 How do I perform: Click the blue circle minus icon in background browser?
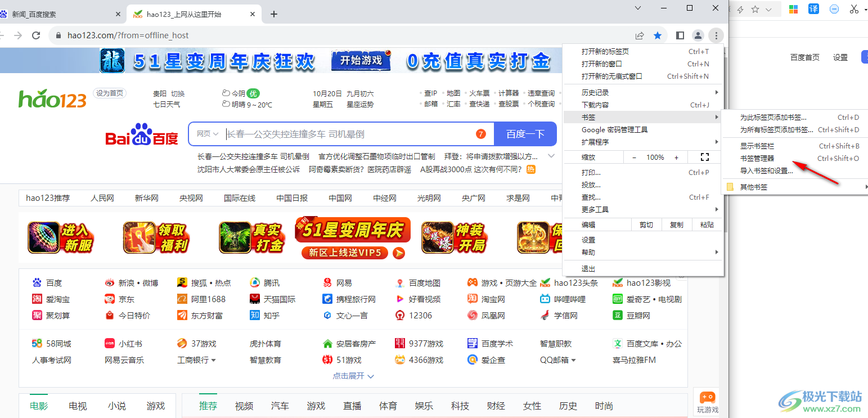coord(834,8)
